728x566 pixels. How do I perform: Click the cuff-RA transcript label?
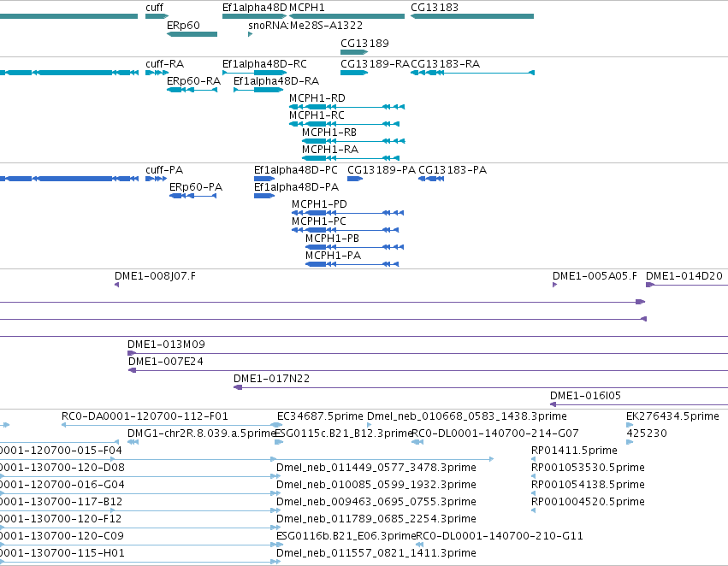(164, 64)
